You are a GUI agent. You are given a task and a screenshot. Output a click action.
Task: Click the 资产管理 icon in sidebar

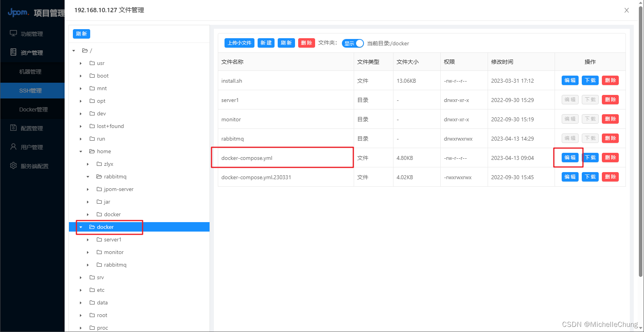13,52
